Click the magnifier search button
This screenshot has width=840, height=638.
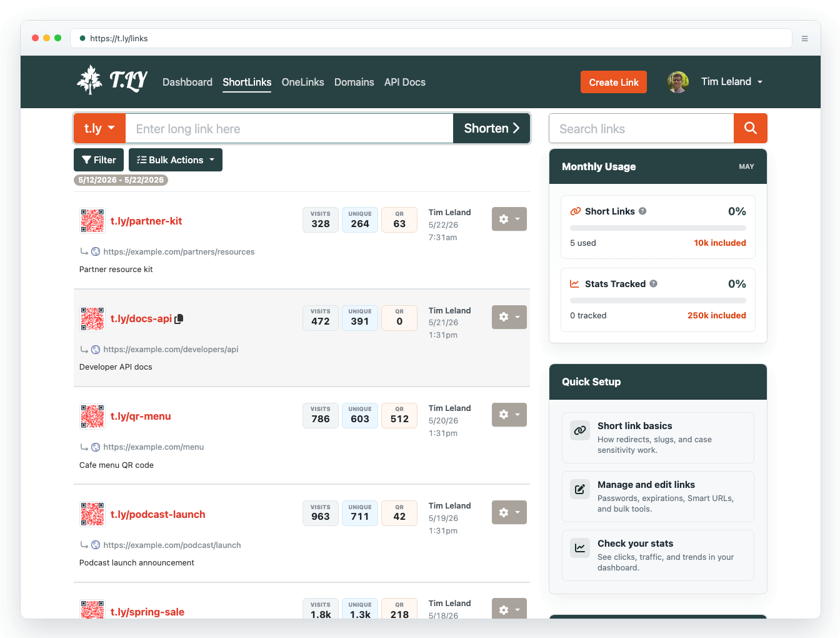click(751, 128)
